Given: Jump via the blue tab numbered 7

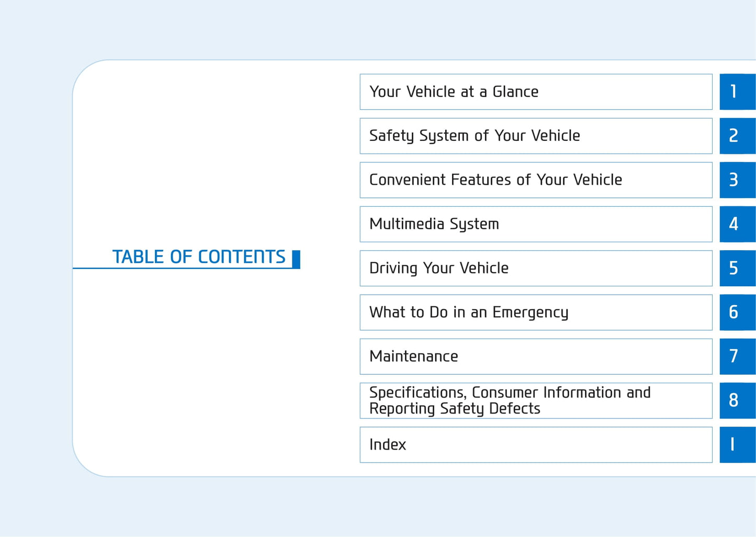Looking at the screenshot, I should coord(737,356).
